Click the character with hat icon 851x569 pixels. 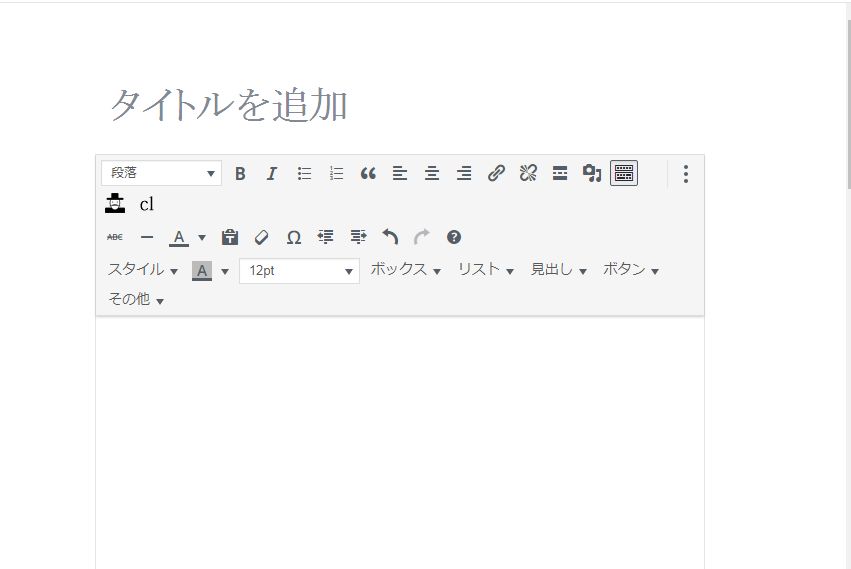[x=115, y=204]
